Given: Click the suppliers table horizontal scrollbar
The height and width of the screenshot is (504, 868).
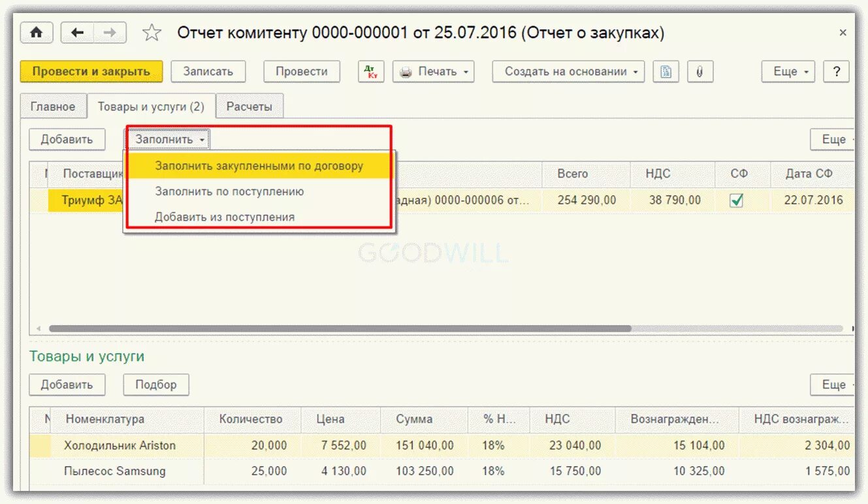Looking at the screenshot, I should pyautogui.click(x=340, y=329).
